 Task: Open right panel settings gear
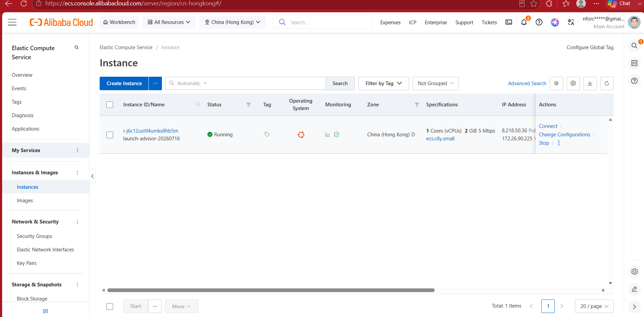pos(635,272)
